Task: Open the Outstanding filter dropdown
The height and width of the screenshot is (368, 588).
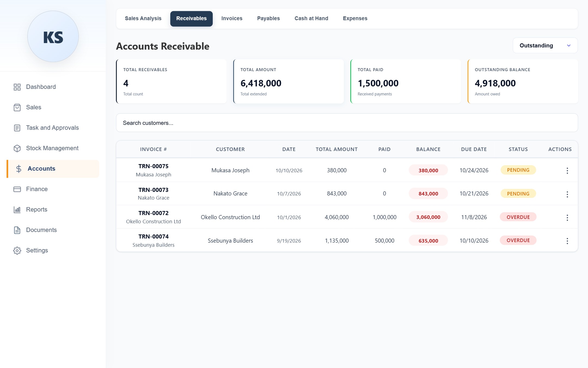Action: (x=545, y=46)
